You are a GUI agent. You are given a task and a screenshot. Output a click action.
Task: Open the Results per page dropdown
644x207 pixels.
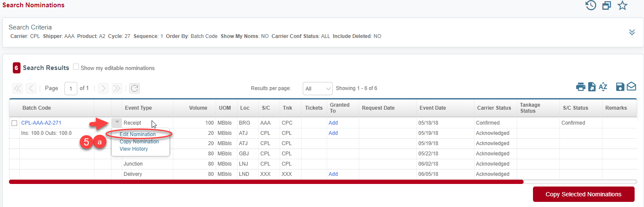pyautogui.click(x=317, y=88)
